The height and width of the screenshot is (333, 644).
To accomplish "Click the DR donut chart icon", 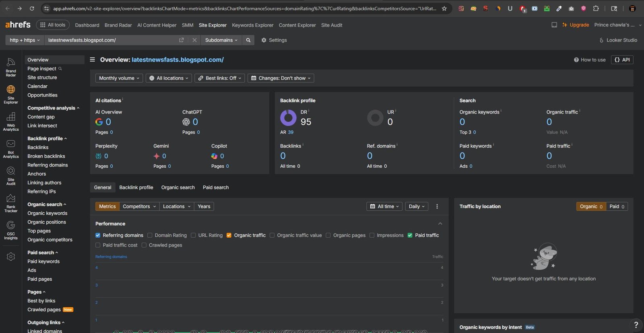I will pos(288,118).
